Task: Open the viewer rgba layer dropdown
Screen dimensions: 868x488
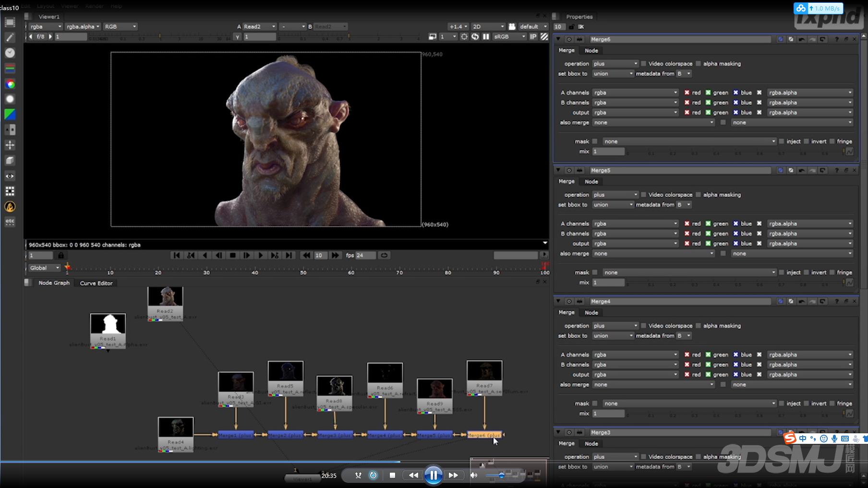Action: pyautogui.click(x=46, y=26)
